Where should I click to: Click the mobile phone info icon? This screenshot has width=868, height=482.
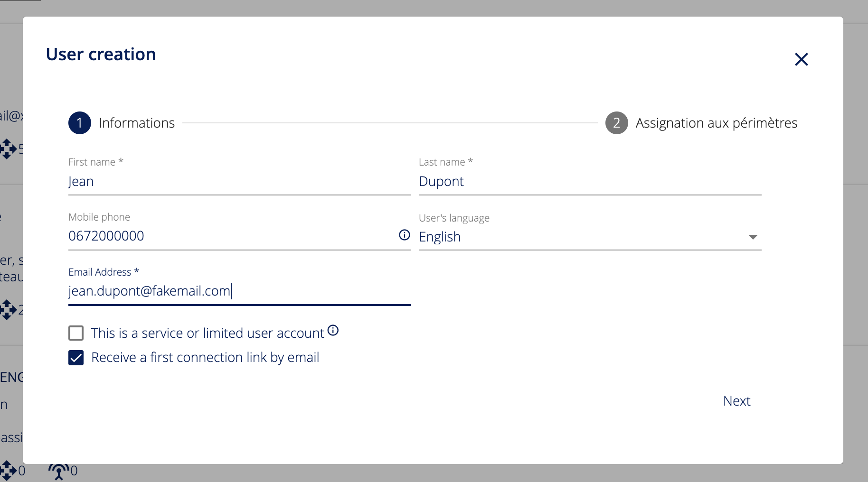(404, 235)
